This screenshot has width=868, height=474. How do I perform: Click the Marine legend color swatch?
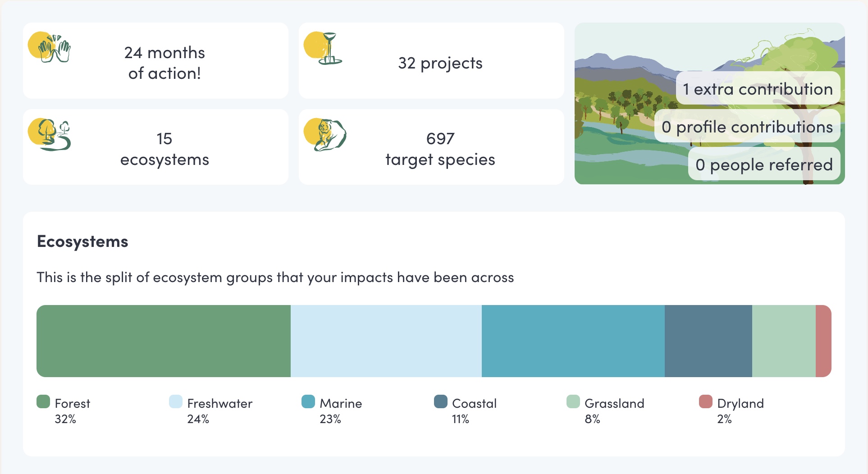(308, 401)
